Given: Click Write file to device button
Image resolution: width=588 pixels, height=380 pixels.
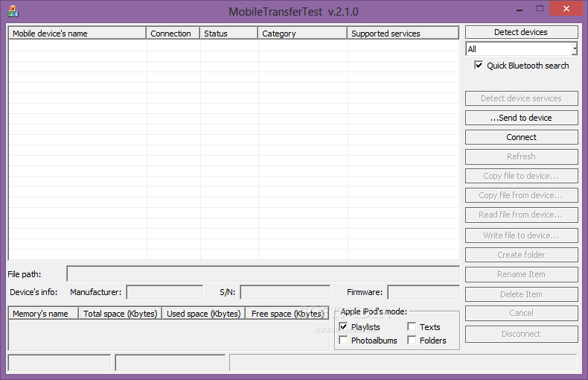Looking at the screenshot, I should 521,235.
